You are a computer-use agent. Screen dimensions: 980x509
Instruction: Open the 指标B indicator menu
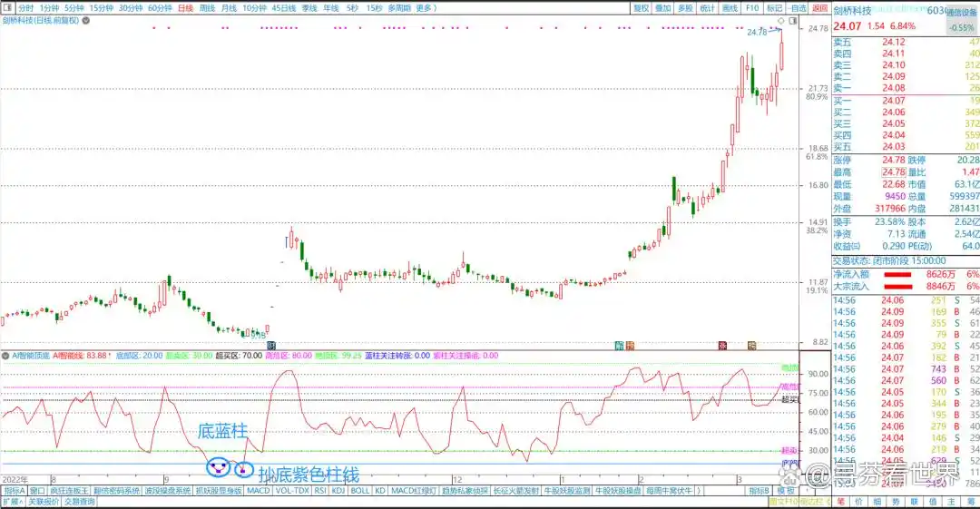tap(759, 491)
